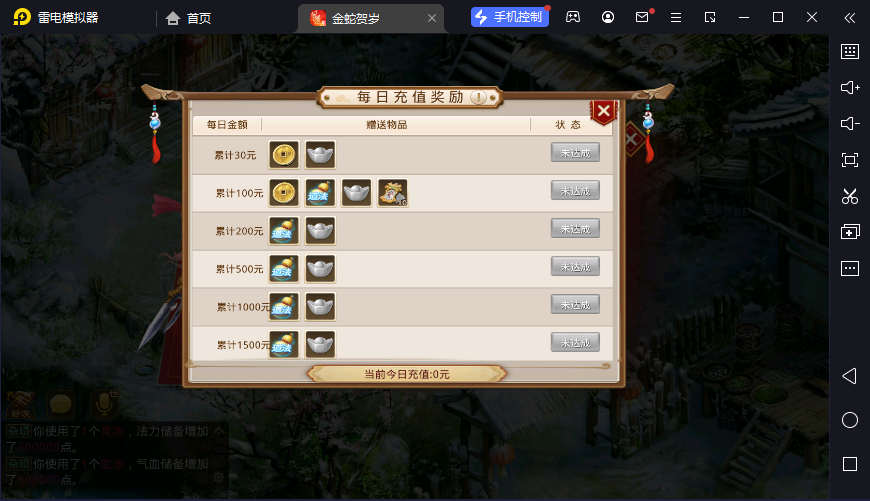
Task: Click 未达成 button for 累计500元
Action: point(575,267)
